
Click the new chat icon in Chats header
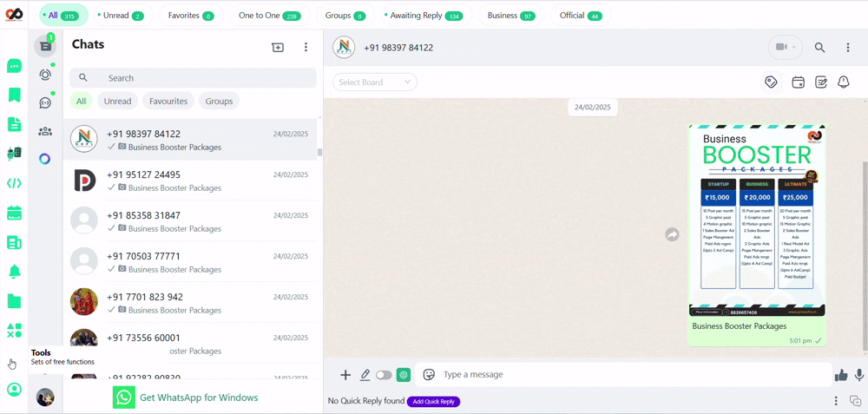coord(278,48)
